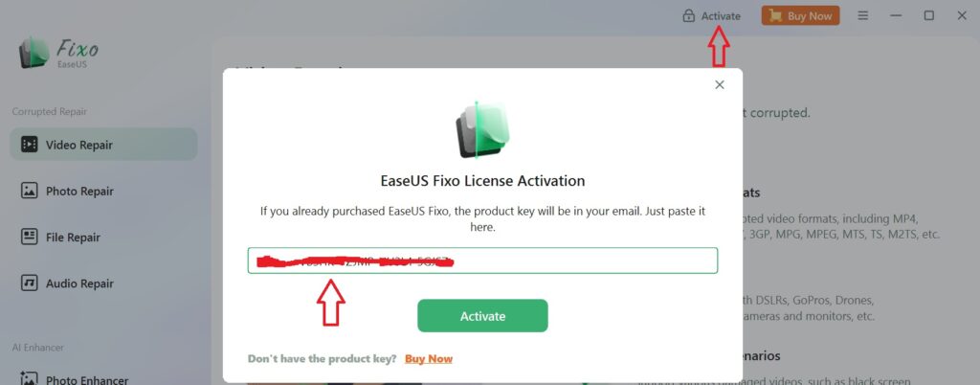The width and height of the screenshot is (980, 385).
Task: Select the Video Repair icon in sidebar
Action: (x=30, y=145)
